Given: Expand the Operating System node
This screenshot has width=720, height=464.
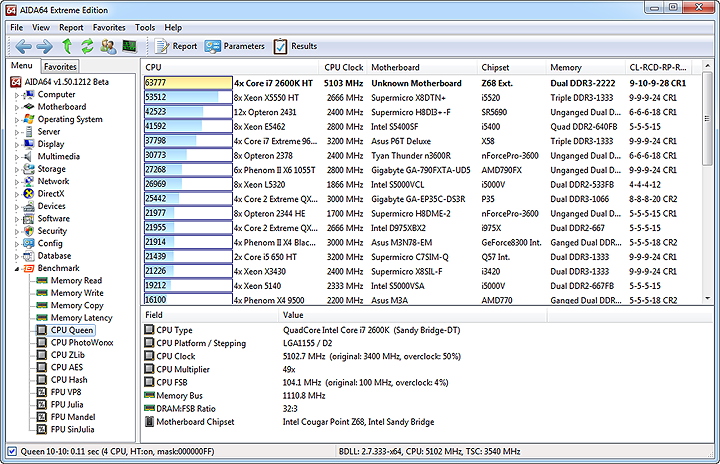Looking at the screenshot, I should [17, 120].
